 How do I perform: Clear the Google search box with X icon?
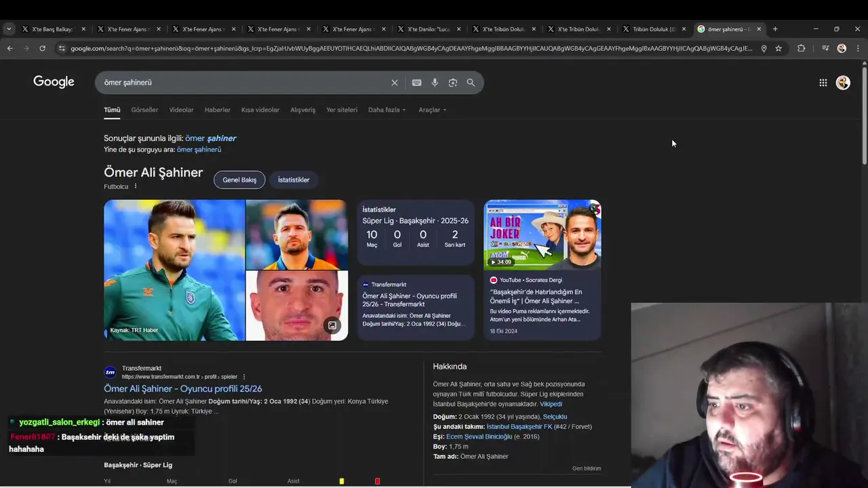395,83
